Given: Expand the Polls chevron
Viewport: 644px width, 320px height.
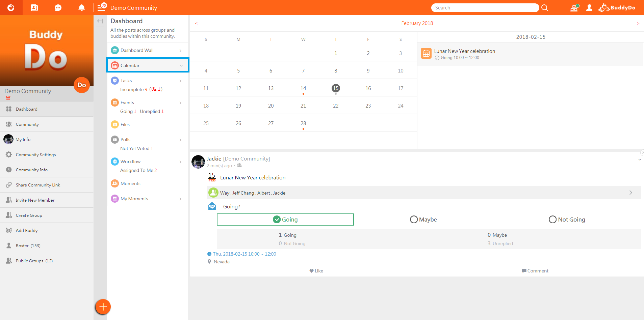Looking at the screenshot, I should (x=181, y=140).
